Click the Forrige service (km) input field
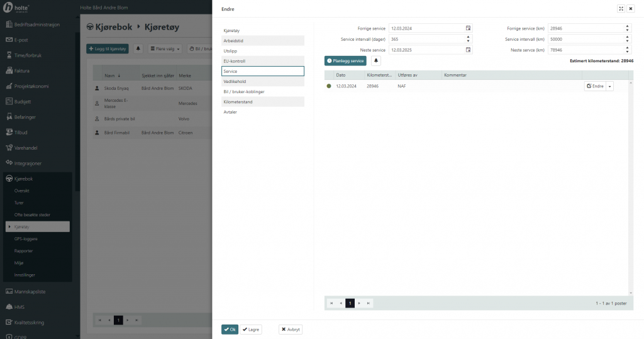The width and height of the screenshot is (644, 339). [x=585, y=28]
